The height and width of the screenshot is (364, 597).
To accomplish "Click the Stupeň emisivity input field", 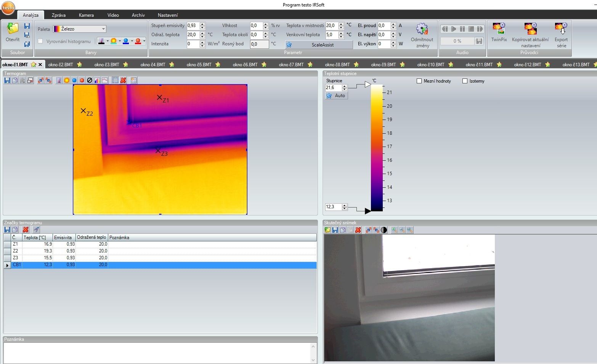I will (x=193, y=26).
